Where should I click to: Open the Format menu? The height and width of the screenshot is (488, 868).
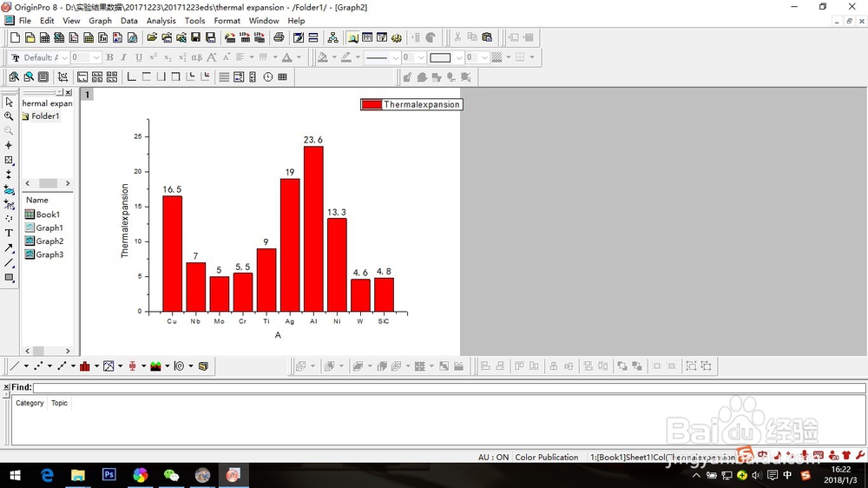pyautogui.click(x=227, y=21)
